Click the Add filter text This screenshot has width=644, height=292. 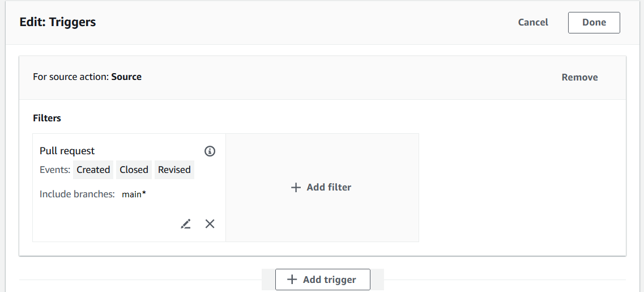(329, 187)
